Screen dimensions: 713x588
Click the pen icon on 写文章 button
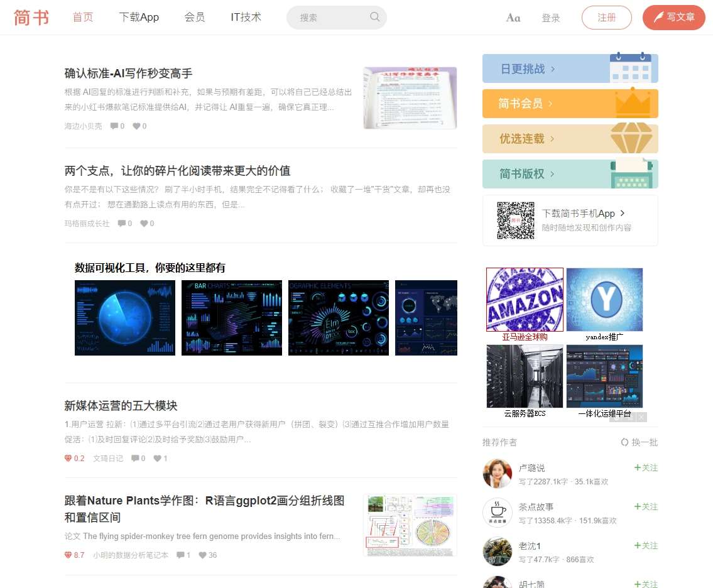coord(658,17)
